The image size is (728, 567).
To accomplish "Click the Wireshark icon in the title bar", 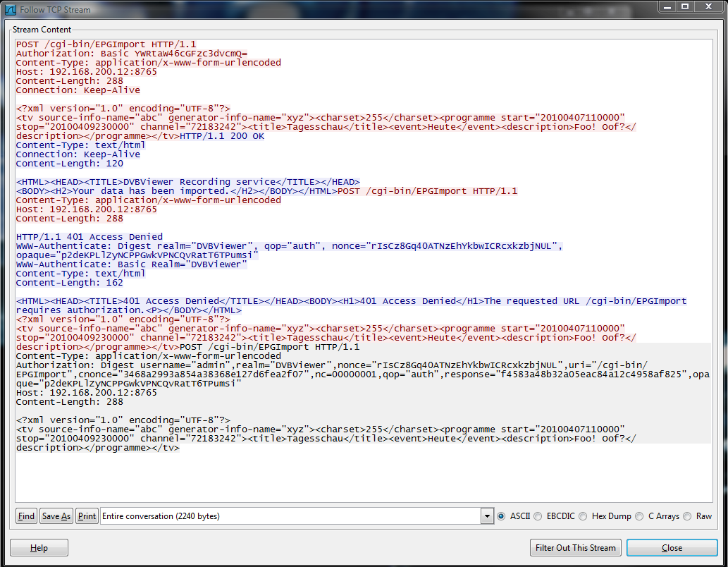I will point(11,7).
